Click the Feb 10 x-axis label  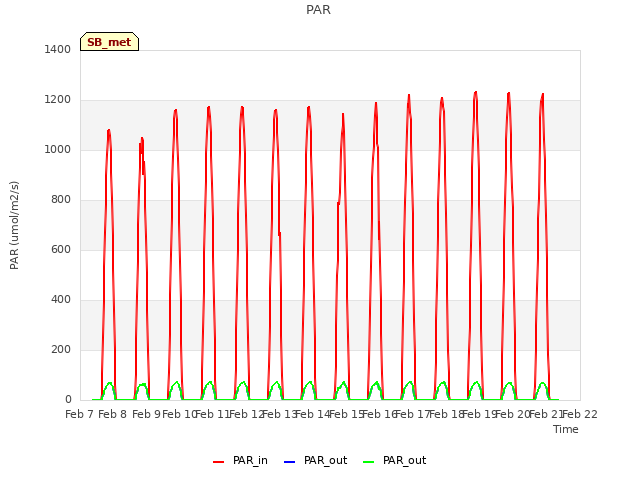click(180, 414)
